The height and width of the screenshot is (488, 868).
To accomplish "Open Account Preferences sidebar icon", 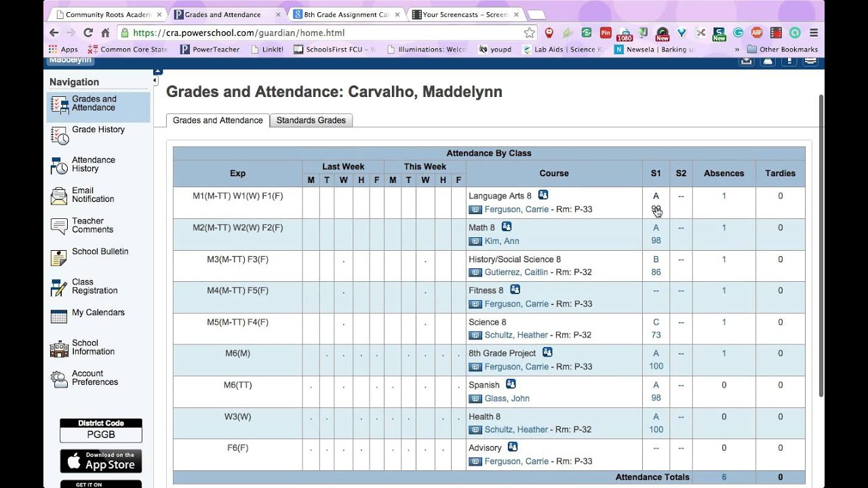I will [x=60, y=379].
